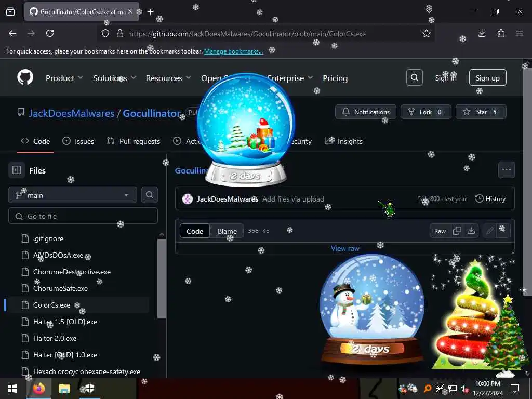Close the Gocullinator browser tab
Image resolution: width=532 pixels, height=399 pixels.
pyautogui.click(x=130, y=11)
